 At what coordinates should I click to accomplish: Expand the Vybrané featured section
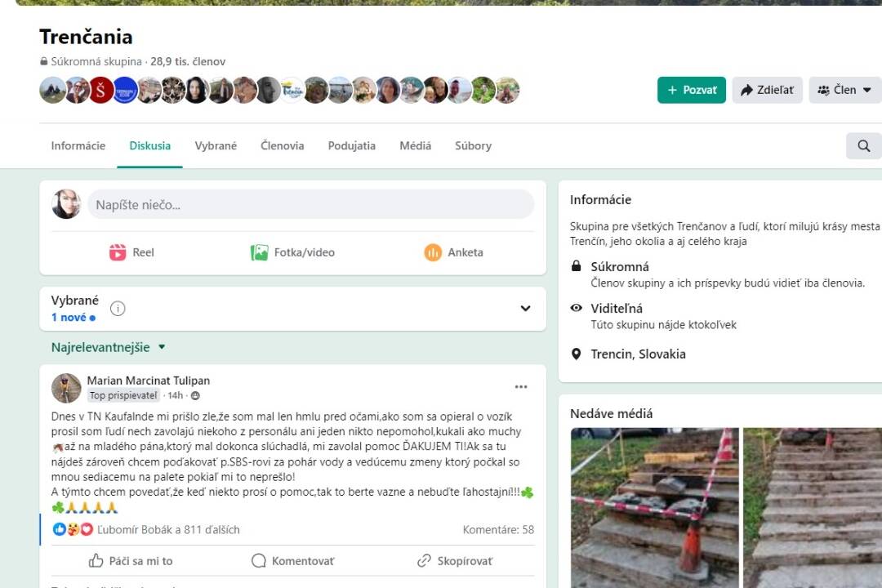tap(525, 309)
